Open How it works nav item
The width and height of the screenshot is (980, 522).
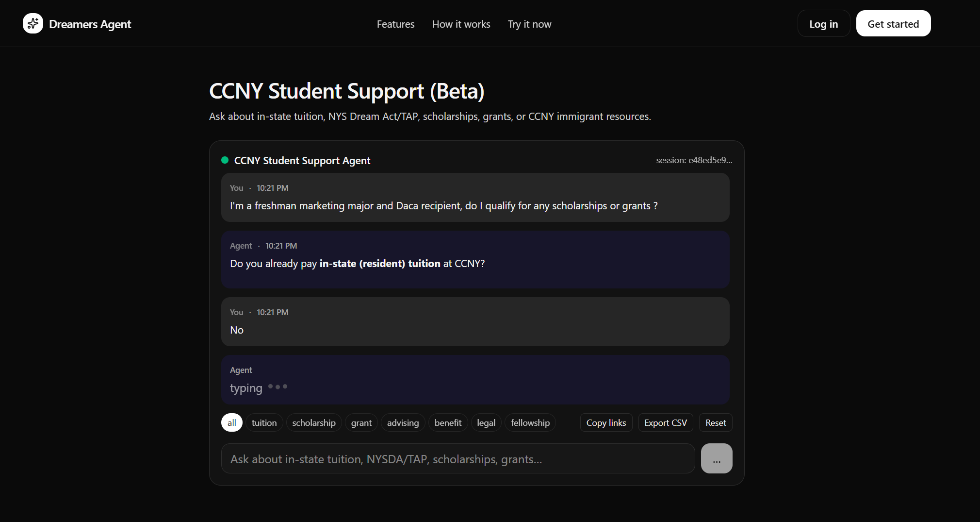click(x=461, y=24)
